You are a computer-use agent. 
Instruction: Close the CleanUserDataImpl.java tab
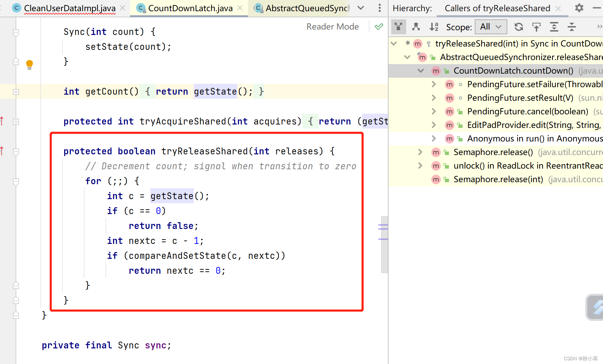pyautogui.click(x=123, y=8)
